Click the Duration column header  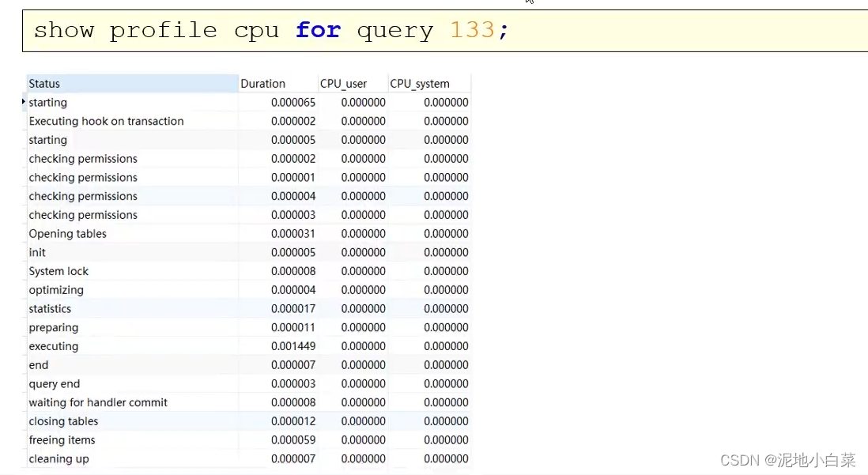(278, 84)
